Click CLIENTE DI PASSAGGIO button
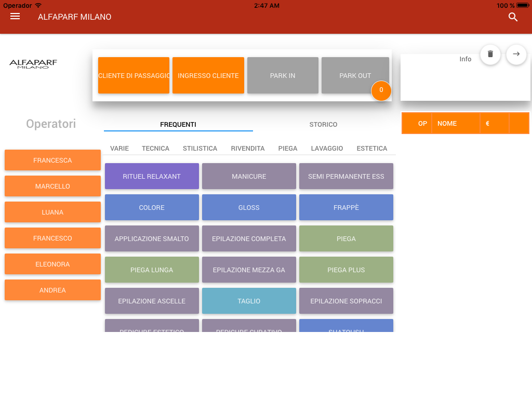532x399 pixels. [134, 75]
